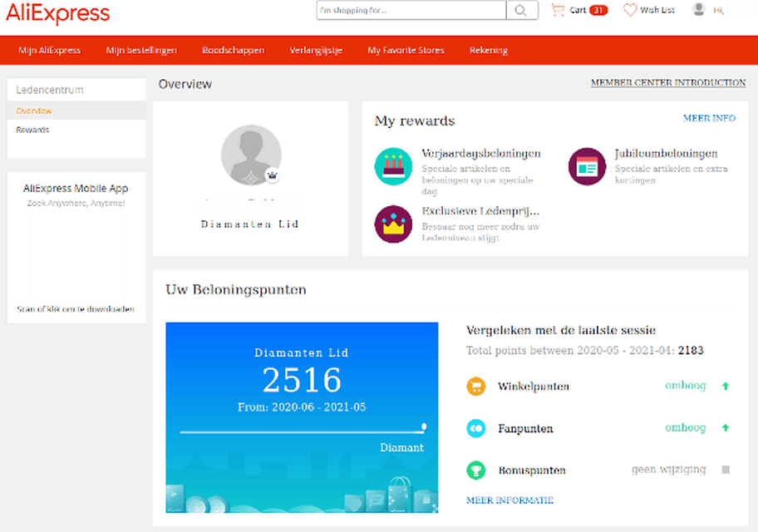Click the search magnifier button

pyautogui.click(x=522, y=10)
